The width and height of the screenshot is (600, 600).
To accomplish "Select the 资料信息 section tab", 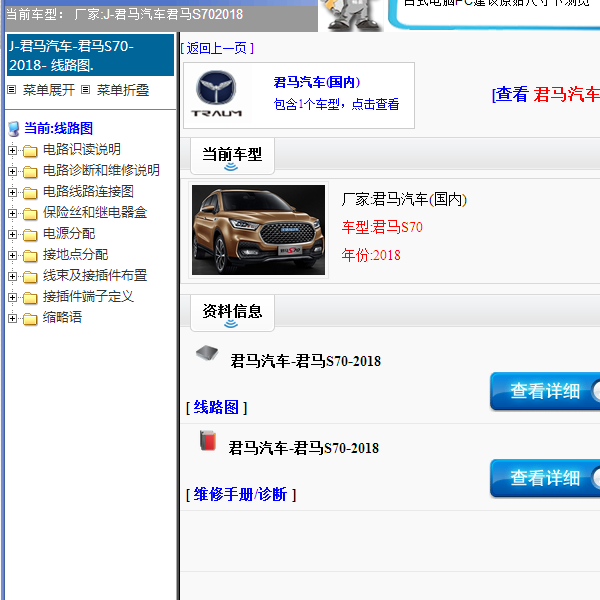I will (x=232, y=313).
